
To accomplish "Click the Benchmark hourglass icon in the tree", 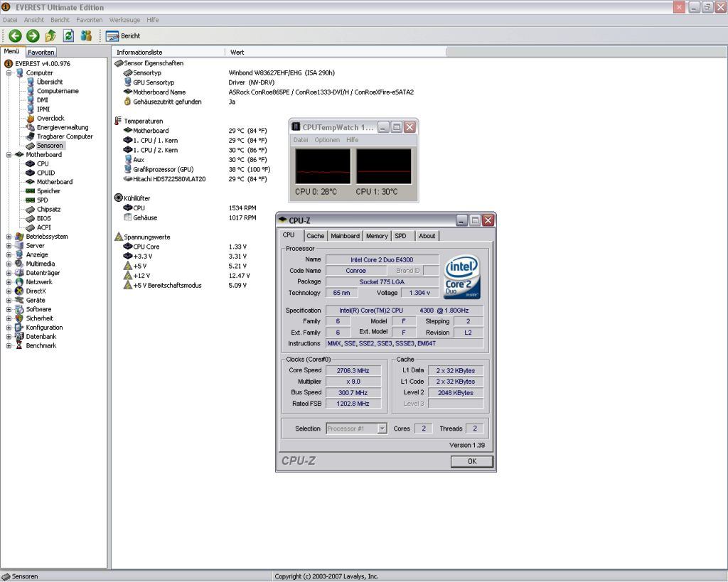I will [19, 346].
